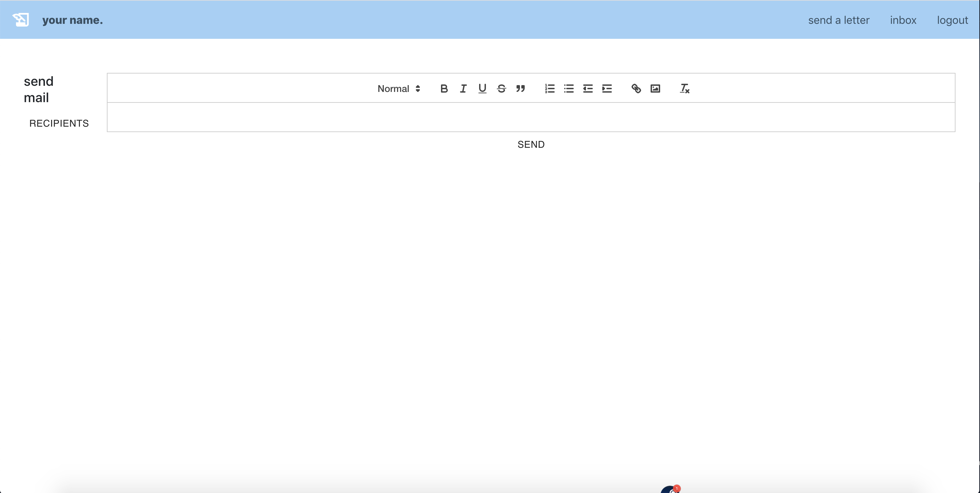Click the mail logo in header
980x493 pixels.
[20, 20]
